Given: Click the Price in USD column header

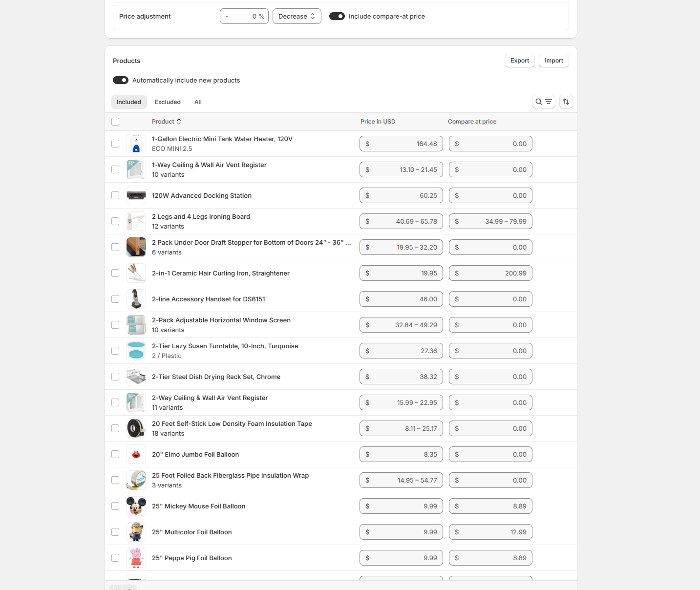Looking at the screenshot, I should click(378, 122).
